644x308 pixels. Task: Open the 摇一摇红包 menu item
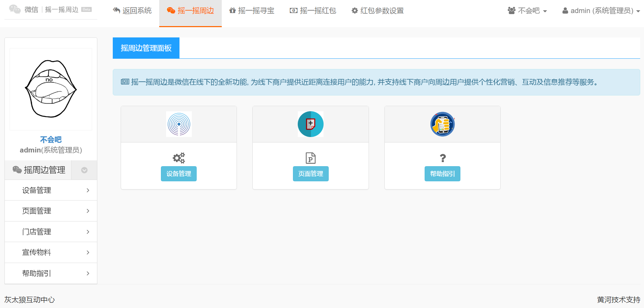313,11
